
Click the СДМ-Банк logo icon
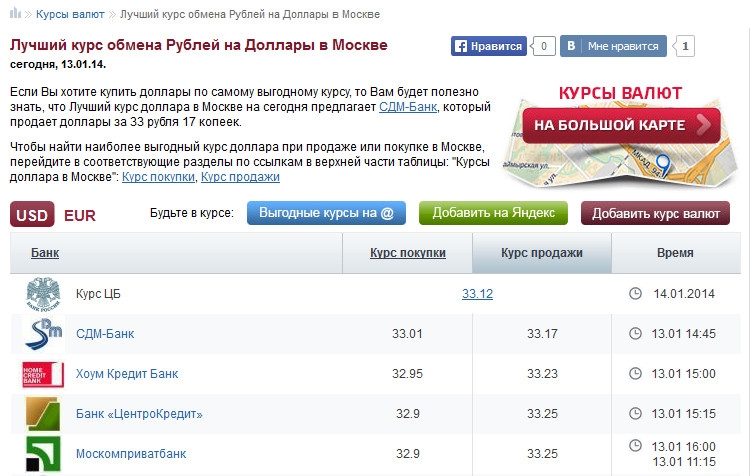tap(44, 334)
